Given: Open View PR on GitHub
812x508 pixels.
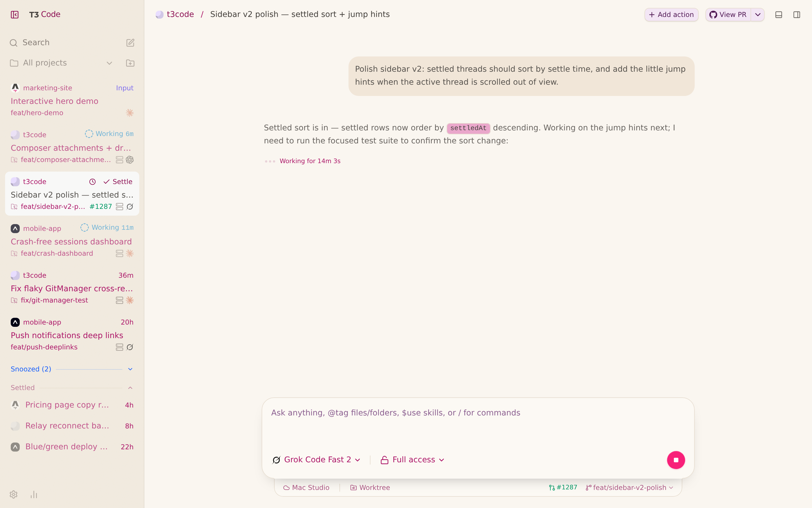Looking at the screenshot, I should tap(728, 15).
